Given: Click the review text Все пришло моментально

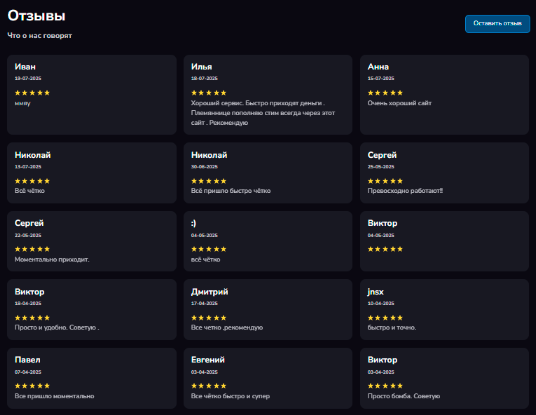Looking at the screenshot, I should (x=54, y=396).
